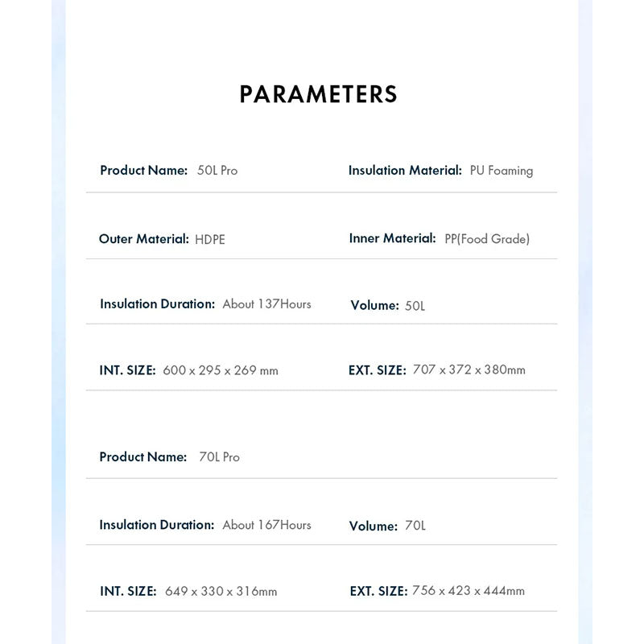
Task: Select the 649 x 330 x 316mm dimensions
Action: tap(221, 592)
